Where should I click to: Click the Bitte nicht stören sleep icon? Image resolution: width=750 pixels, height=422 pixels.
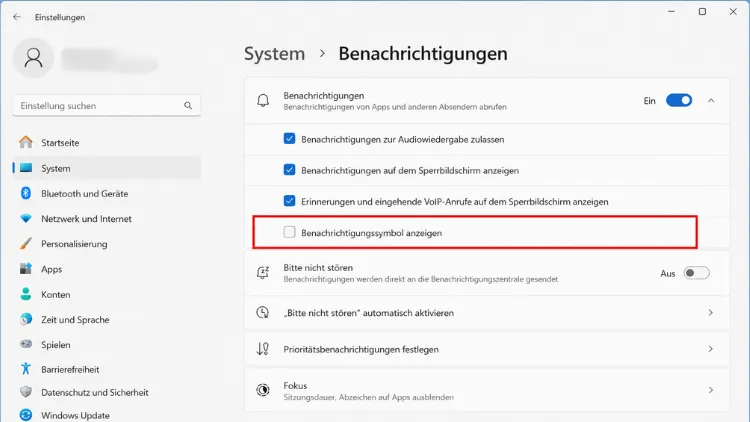(263, 273)
